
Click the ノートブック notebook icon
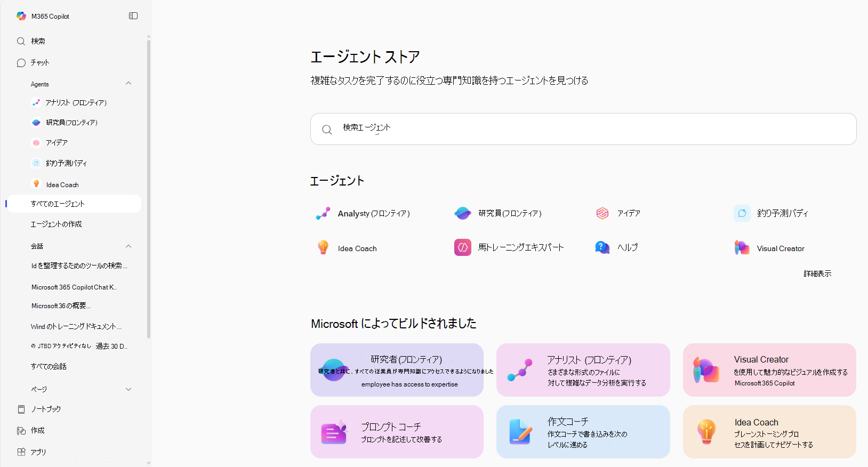(21, 409)
